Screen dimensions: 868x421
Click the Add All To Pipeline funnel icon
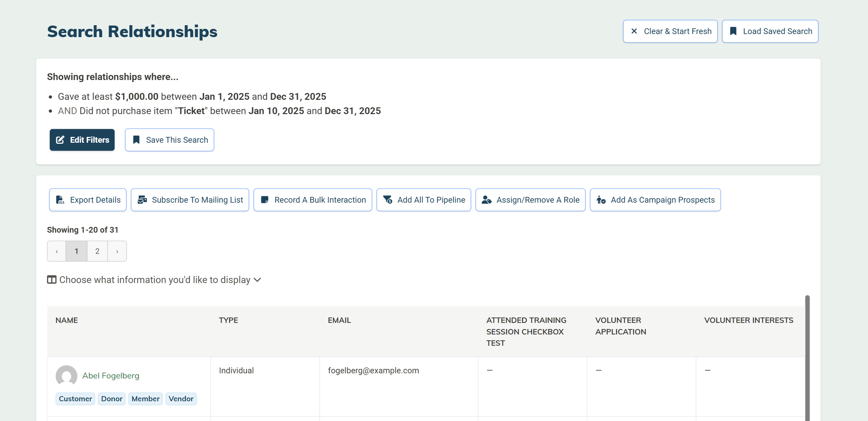pos(388,200)
